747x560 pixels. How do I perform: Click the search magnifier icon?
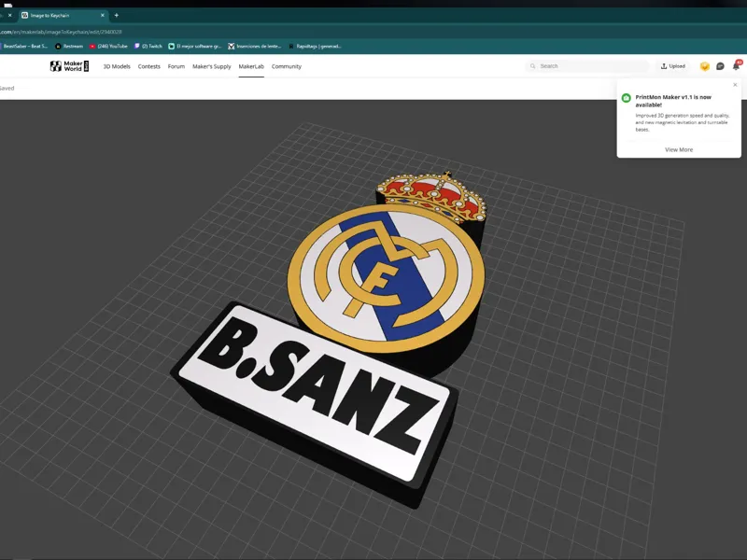click(532, 66)
